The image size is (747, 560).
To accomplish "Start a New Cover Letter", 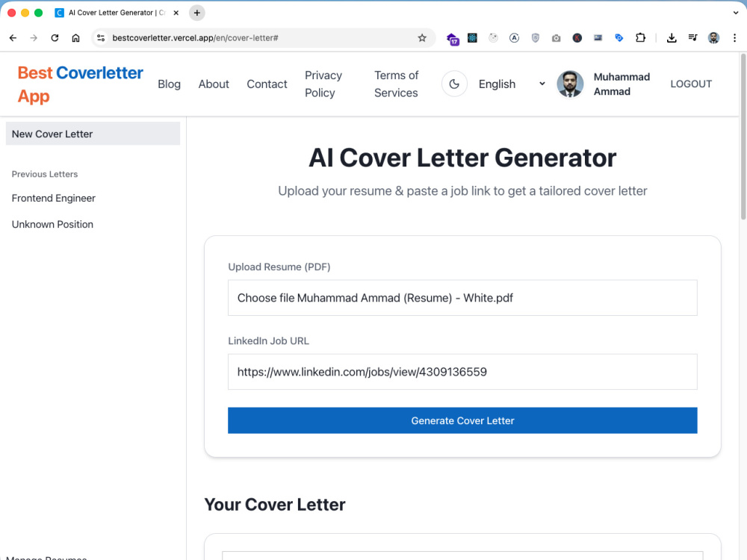I will click(x=93, y=134).
